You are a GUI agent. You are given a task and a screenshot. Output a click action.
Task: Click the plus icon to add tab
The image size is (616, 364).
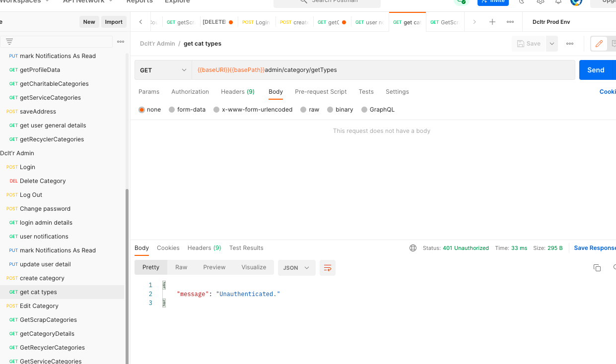[492, 22]
